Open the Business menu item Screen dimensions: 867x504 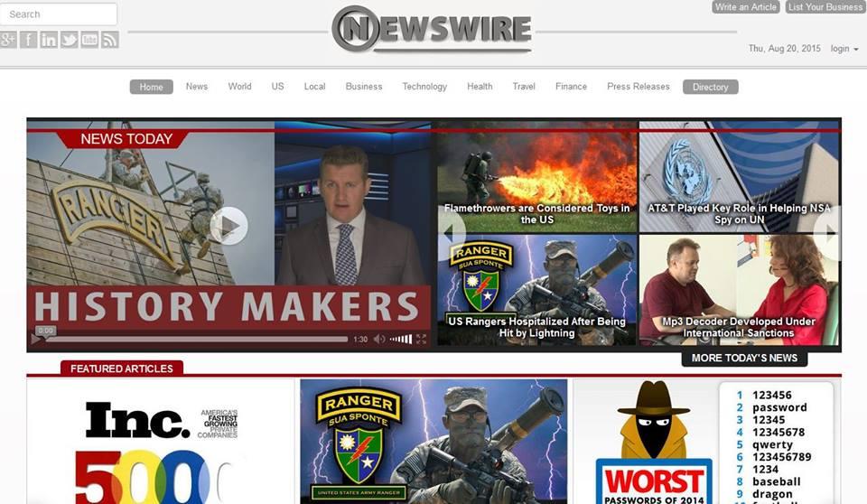pos(364,87)
